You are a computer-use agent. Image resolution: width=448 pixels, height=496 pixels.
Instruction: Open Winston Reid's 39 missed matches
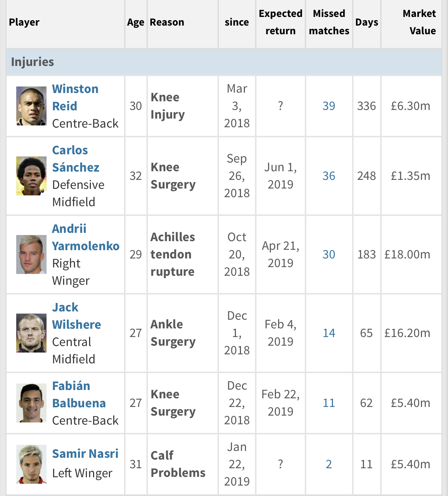(329, 106)
